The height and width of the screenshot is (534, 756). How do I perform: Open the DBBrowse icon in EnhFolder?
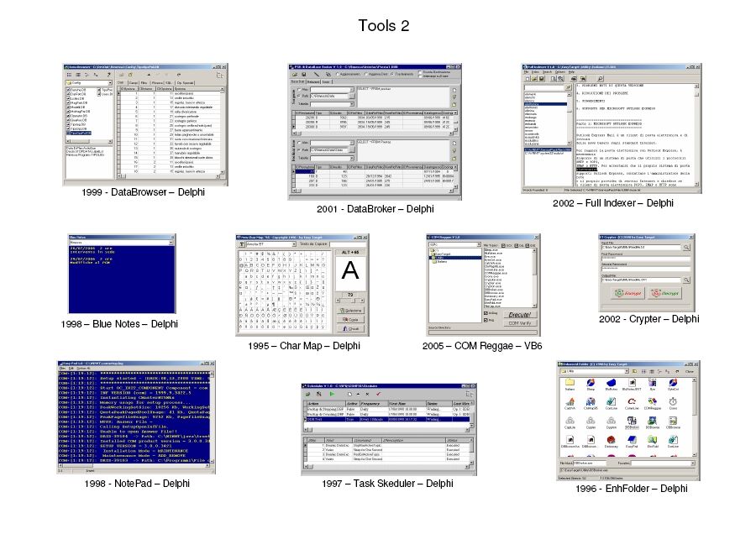(x=653, y=421)
